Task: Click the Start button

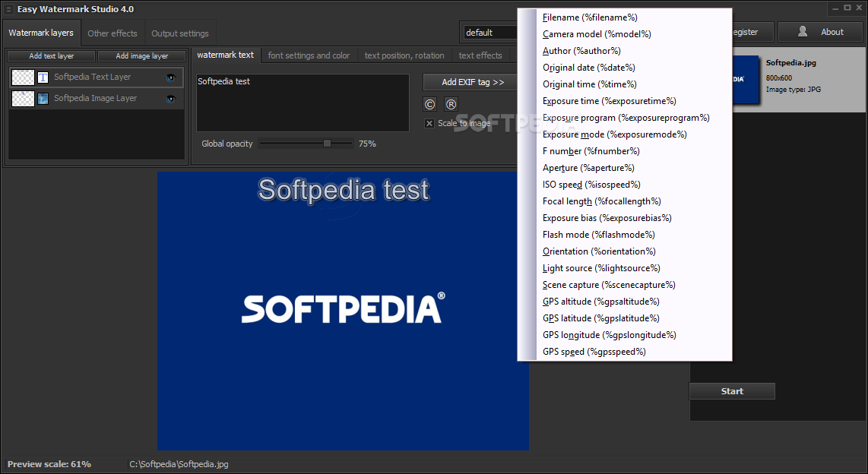Action: pos(732,391)
